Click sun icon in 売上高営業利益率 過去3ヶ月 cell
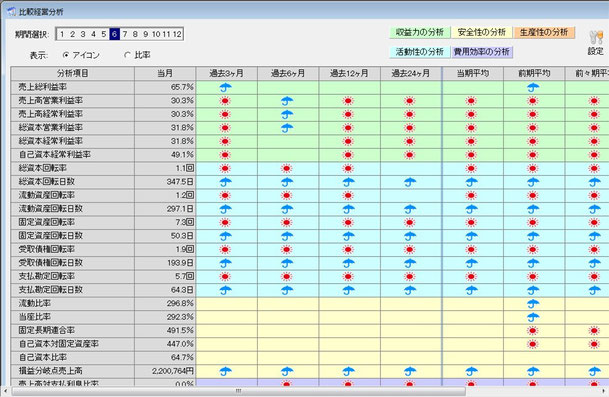 tap(225, 101)
